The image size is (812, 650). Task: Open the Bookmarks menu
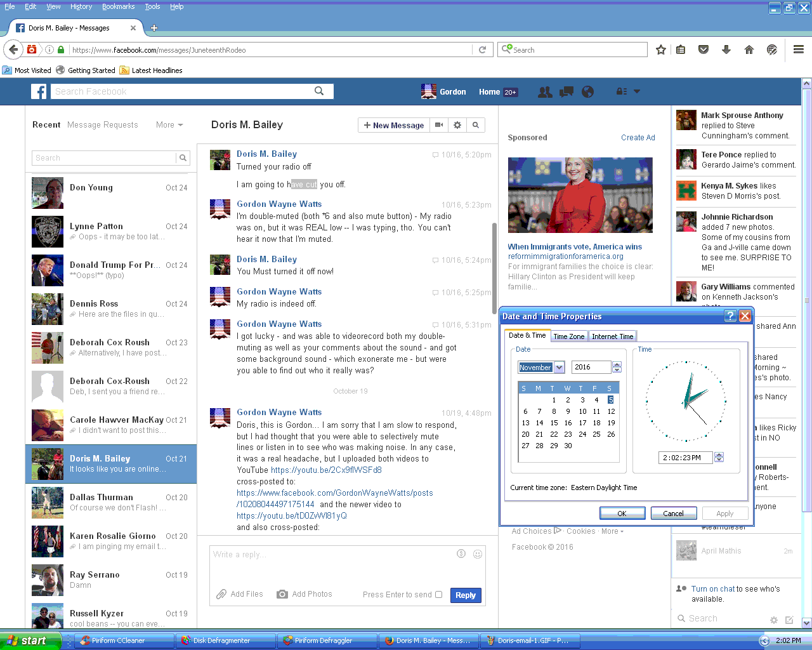pyautogui.click(x=118, y=6)
